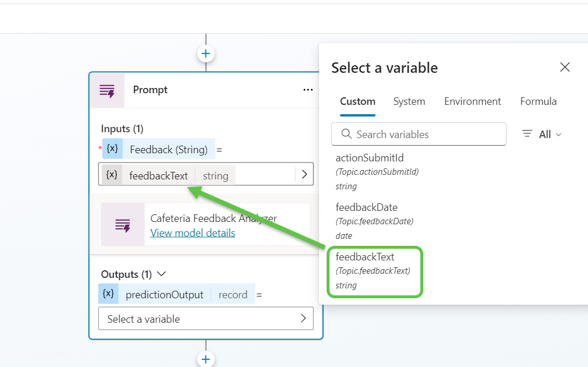588x367 pixels.
Task: Open the Prompt node ellipsis menu
Action: [308, 90]
